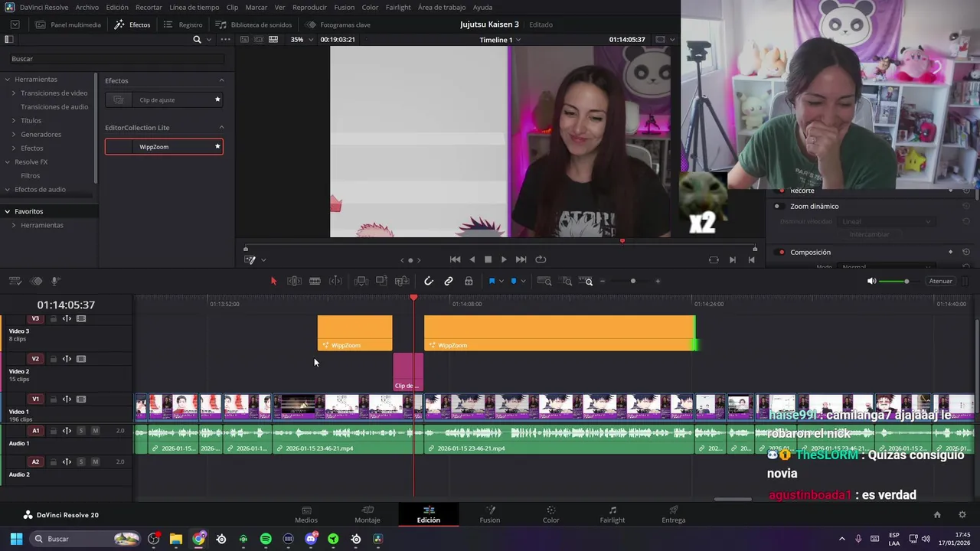The width and height of the screenshot is (980, 551).
Task: Activate the Trim edit mode tool
Action: click(x=294, y=281)
